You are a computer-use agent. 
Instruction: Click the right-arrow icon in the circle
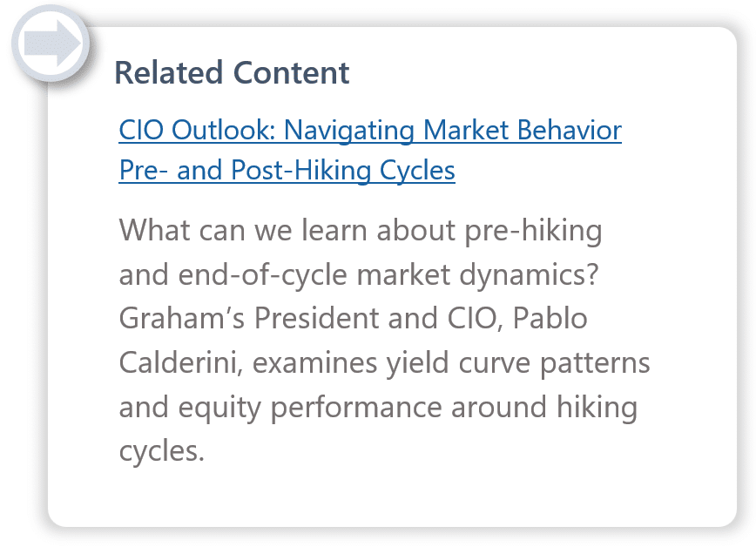tap(52, 44)
